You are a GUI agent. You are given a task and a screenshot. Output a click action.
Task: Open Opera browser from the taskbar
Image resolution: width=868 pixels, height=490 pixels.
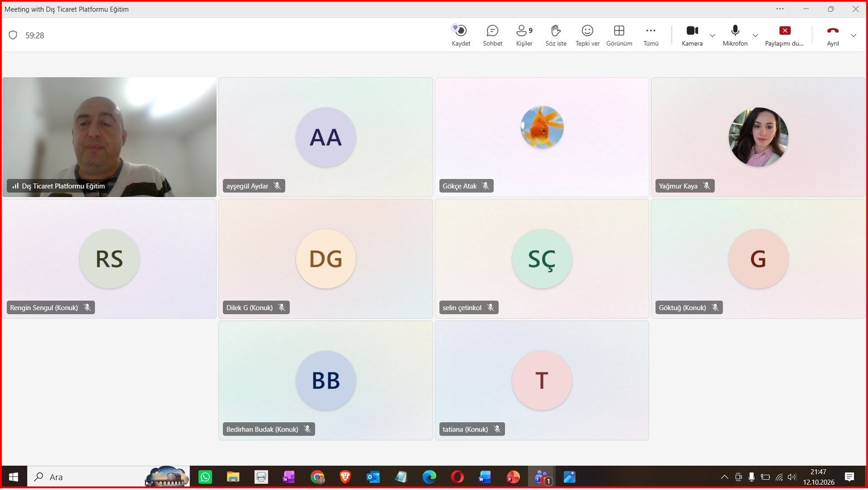457,477
